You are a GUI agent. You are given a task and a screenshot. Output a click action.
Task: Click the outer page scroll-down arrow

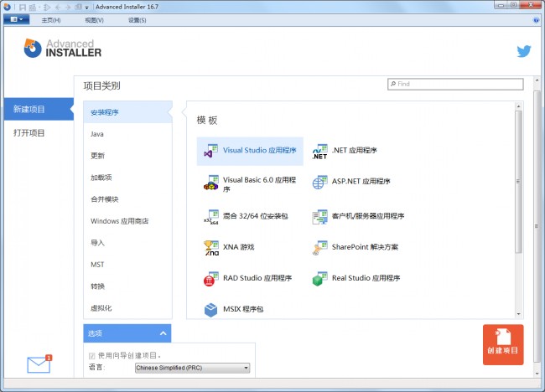[x=537, y=374]
